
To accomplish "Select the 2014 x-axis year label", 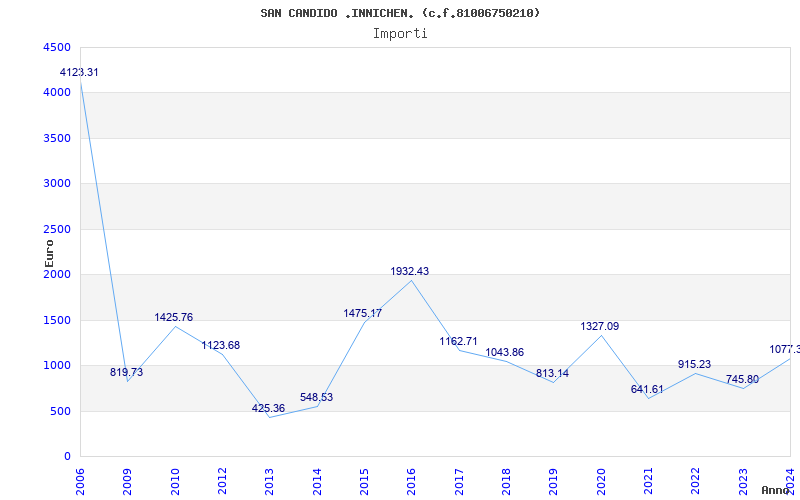I will pyautogui.click(x=317, y=481).
